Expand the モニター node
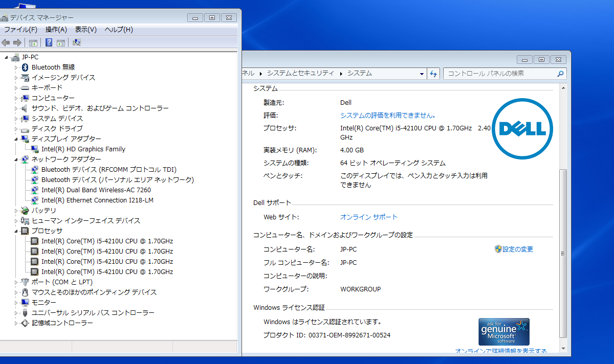 16,302
